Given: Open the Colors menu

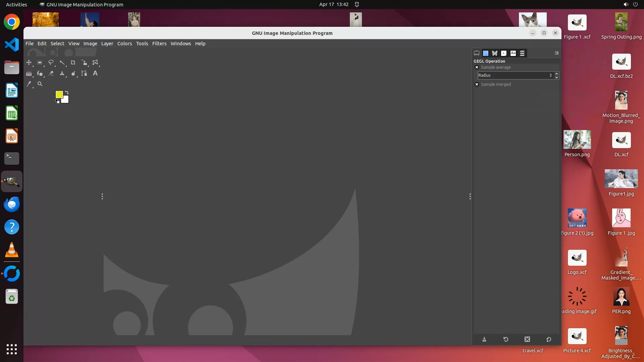Looking at the screenshot, I should [124, 44].
